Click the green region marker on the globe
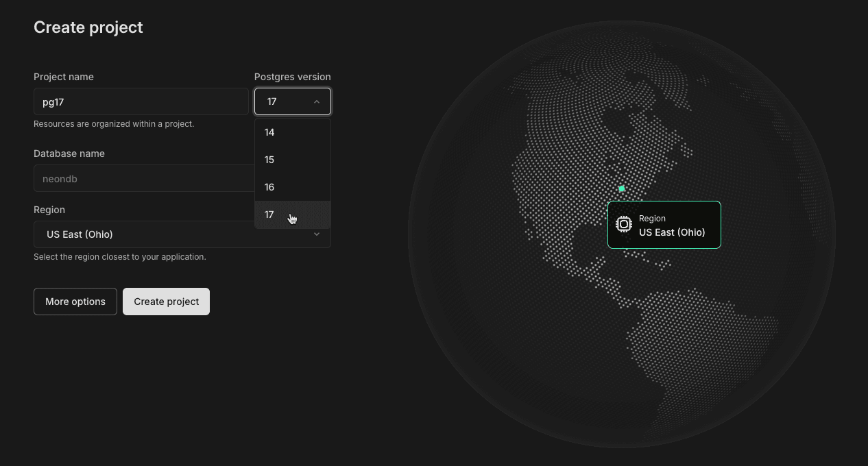868x466 pixels. [x=622, y=188]
